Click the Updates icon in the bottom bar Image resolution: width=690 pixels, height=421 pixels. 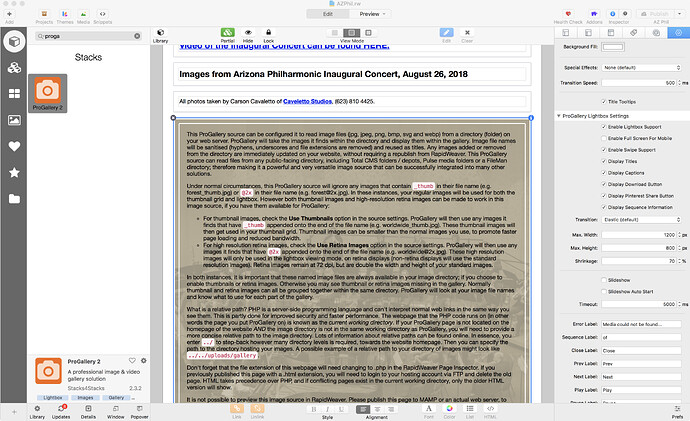[62, 409]
